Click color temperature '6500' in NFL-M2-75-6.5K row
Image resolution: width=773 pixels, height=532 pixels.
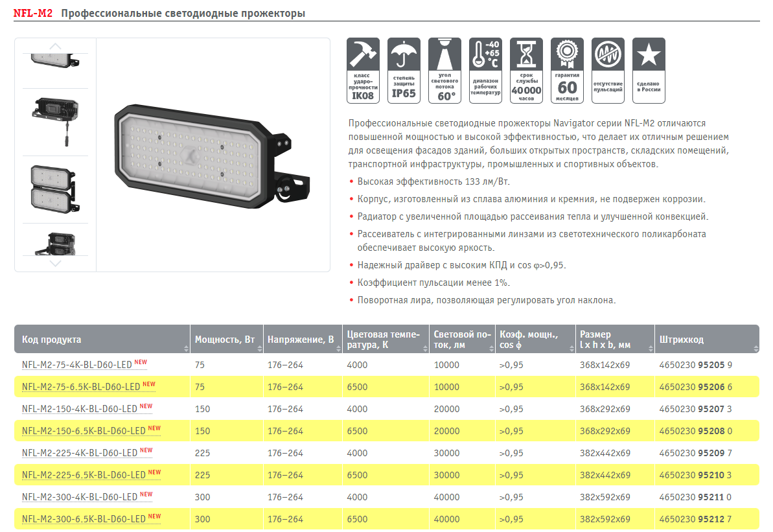tap(358, 387)
